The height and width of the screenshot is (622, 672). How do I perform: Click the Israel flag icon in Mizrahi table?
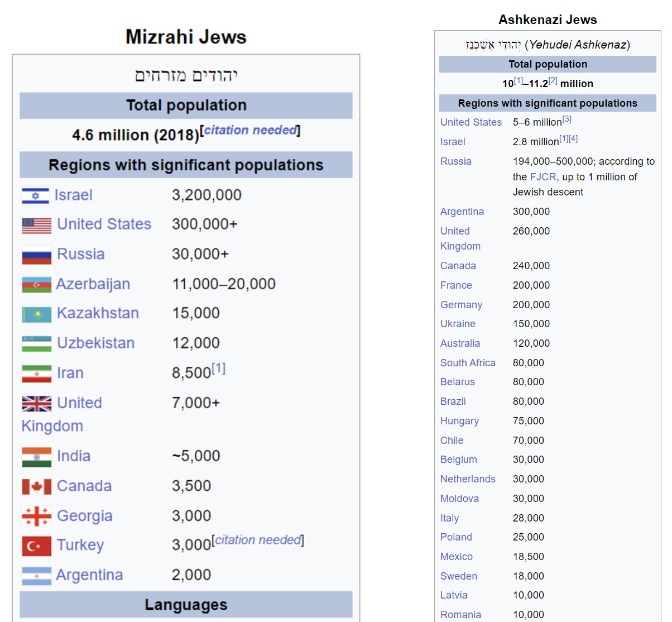[x=35, y=196]
